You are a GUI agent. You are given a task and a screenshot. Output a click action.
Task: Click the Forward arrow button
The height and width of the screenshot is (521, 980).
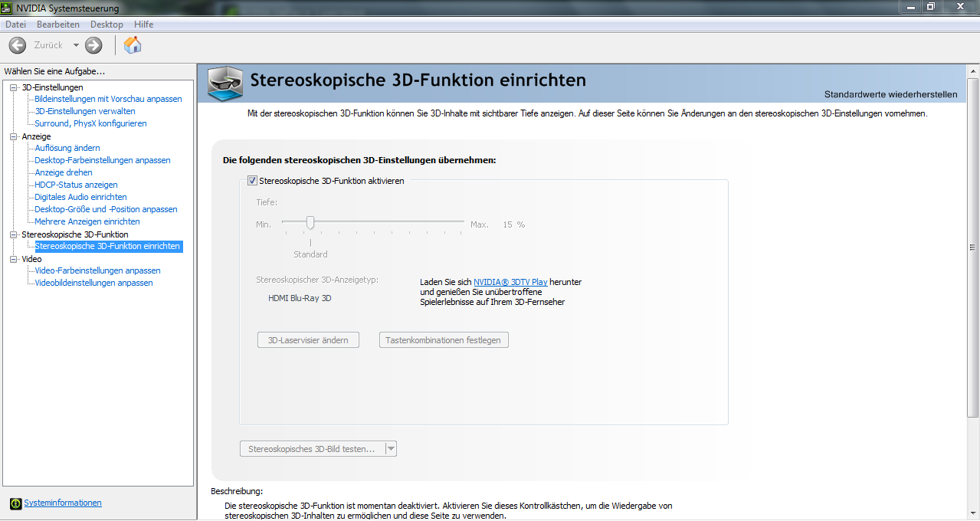[93, 45]
